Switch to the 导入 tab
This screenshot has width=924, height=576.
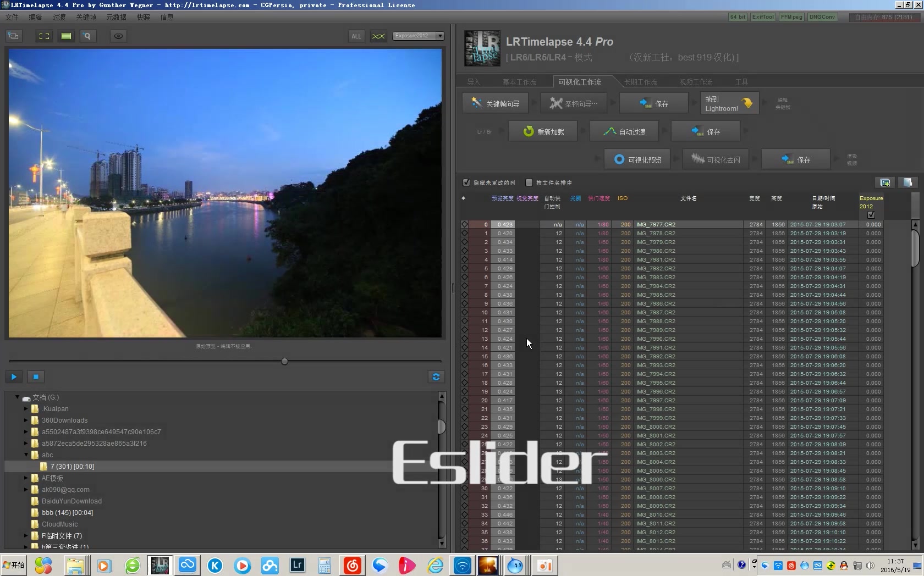[x=474, y=82]
